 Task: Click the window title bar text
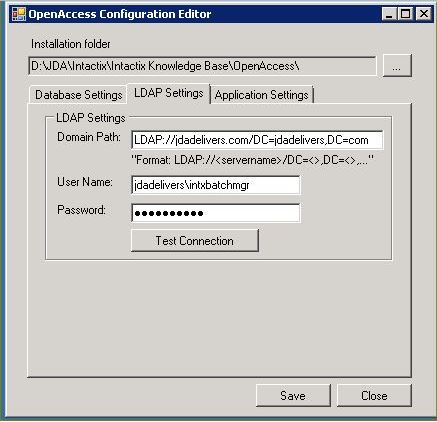click(120, 14)
